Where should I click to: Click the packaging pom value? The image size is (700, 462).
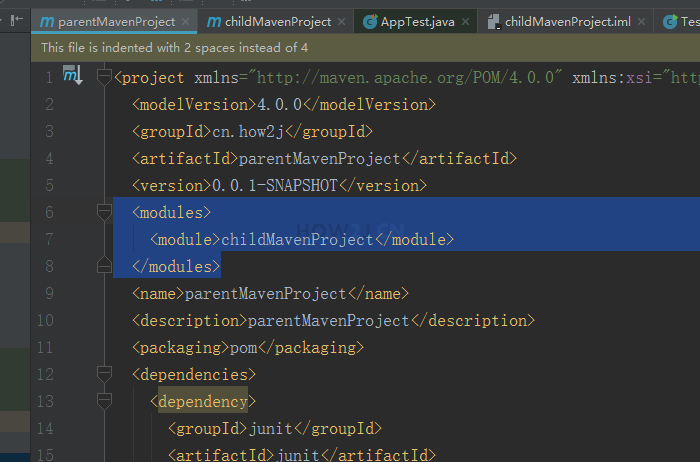tap(243, 348)
